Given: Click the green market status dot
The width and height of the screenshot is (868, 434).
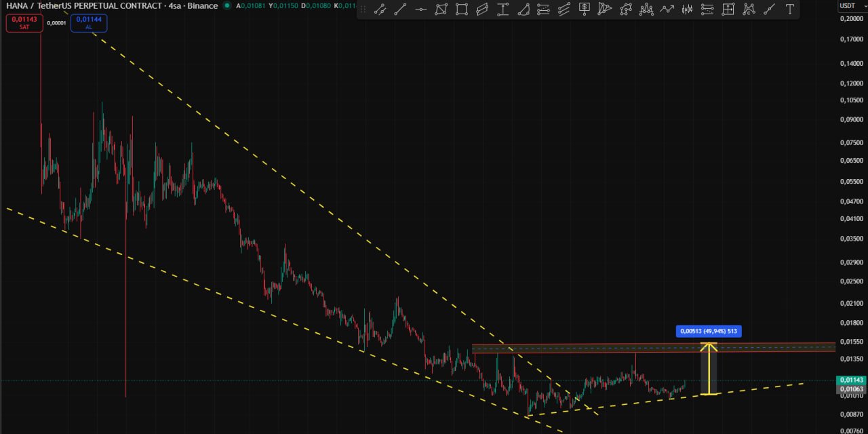Looking at the screenshot, I should click(x=226, y=5).
